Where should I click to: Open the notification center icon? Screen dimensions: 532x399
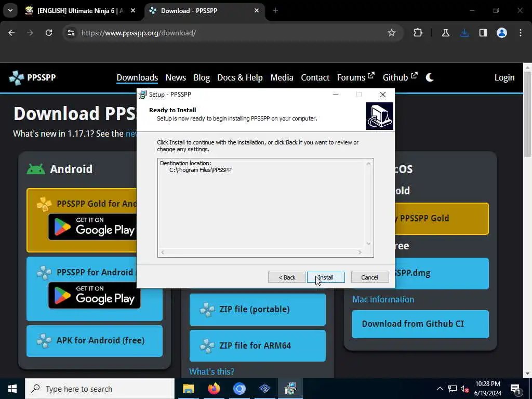click(515, 389)
